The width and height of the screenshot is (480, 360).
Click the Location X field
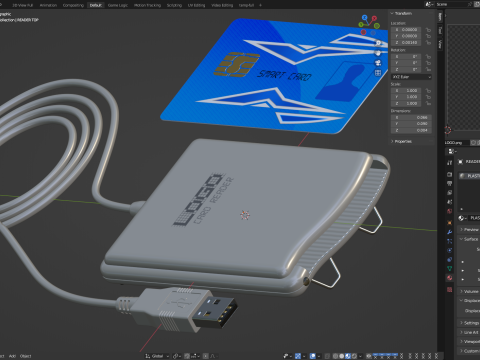(x=406, y=30)
